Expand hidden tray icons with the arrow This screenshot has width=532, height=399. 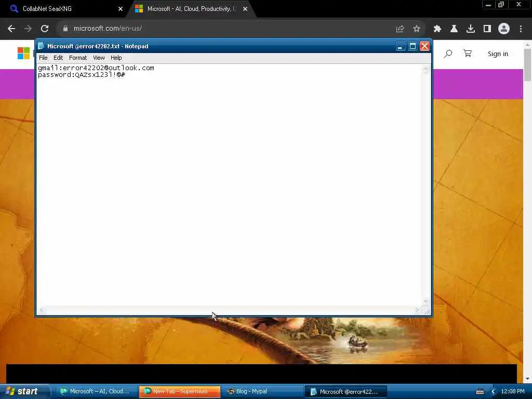494,392
